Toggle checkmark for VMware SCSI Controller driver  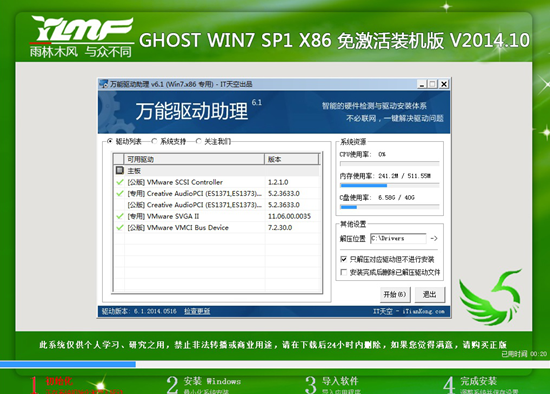click(x=120, y=182)
